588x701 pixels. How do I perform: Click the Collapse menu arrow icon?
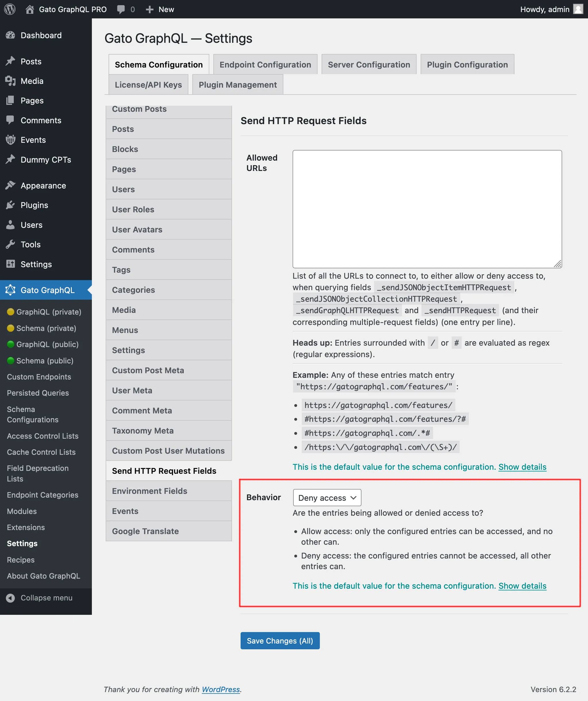[x=10, y=598]
